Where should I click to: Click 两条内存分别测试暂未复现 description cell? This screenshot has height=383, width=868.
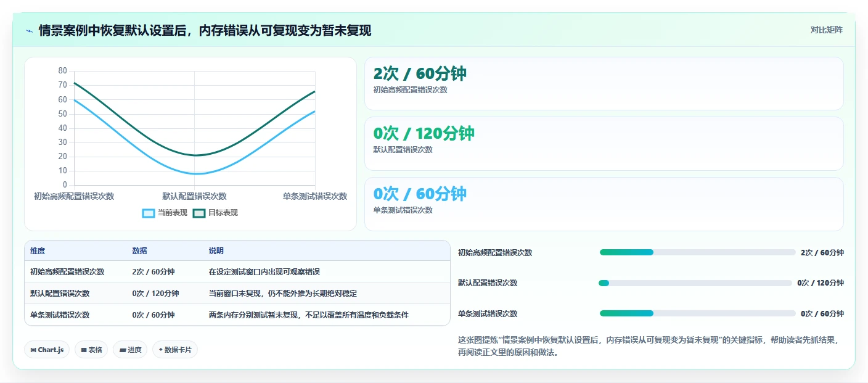coord(309,315)
